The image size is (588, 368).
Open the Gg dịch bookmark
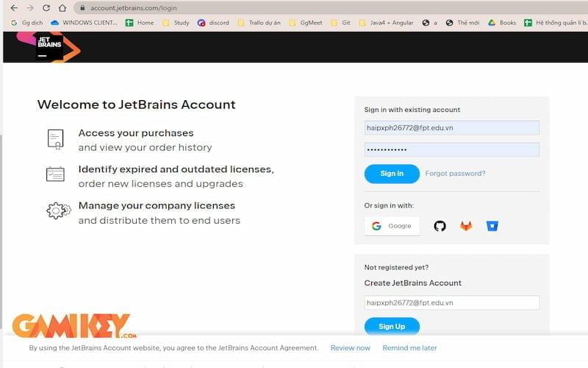click(x=26, y=23)
